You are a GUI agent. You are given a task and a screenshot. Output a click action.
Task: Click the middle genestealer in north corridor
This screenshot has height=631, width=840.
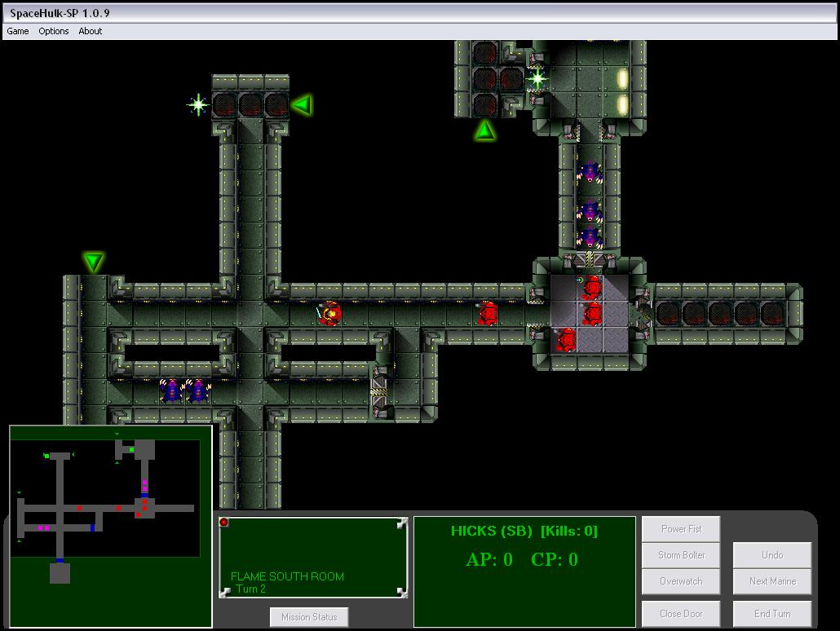(590, 210)
